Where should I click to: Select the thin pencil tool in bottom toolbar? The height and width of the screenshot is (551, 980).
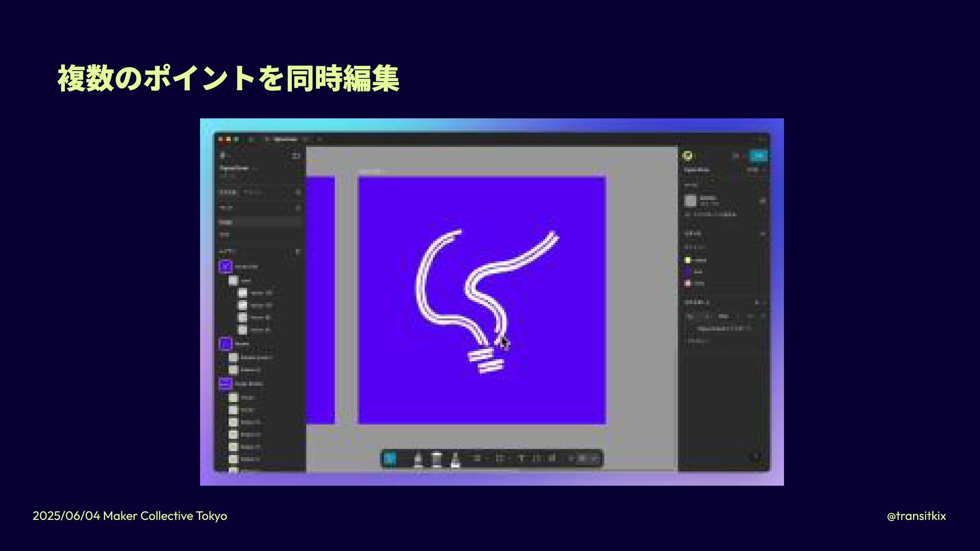(x=419, y=459)
